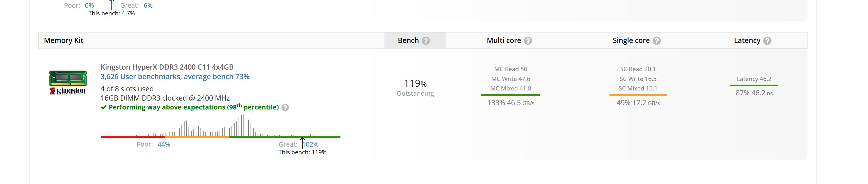Open the Single core help icon
The image size is (868, 184).
point(656,41)
